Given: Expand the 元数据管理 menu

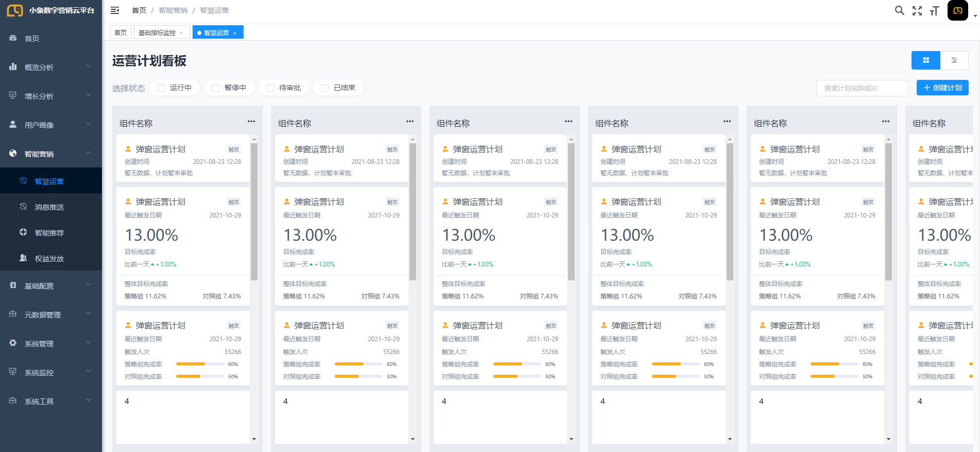Looking at the screenshot, I should (89, 314).
